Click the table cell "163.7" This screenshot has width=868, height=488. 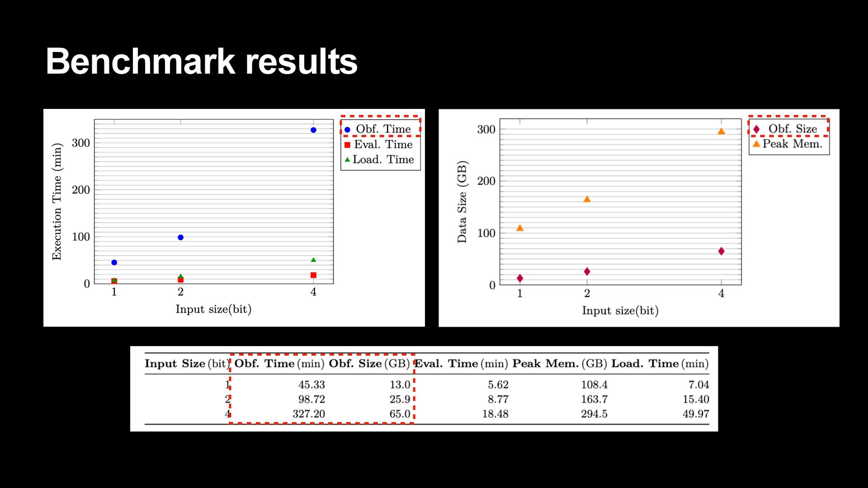pos(594,399)
